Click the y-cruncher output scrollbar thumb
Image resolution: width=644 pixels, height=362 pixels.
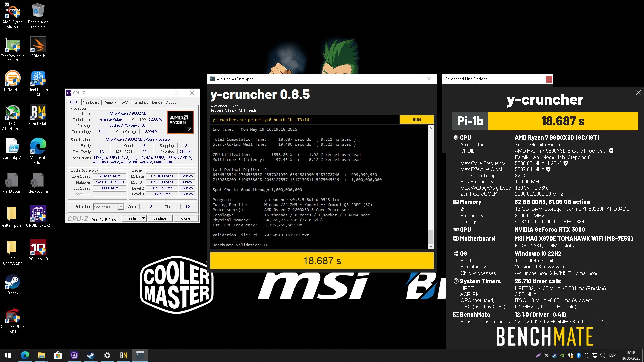[x=431, y=236]
